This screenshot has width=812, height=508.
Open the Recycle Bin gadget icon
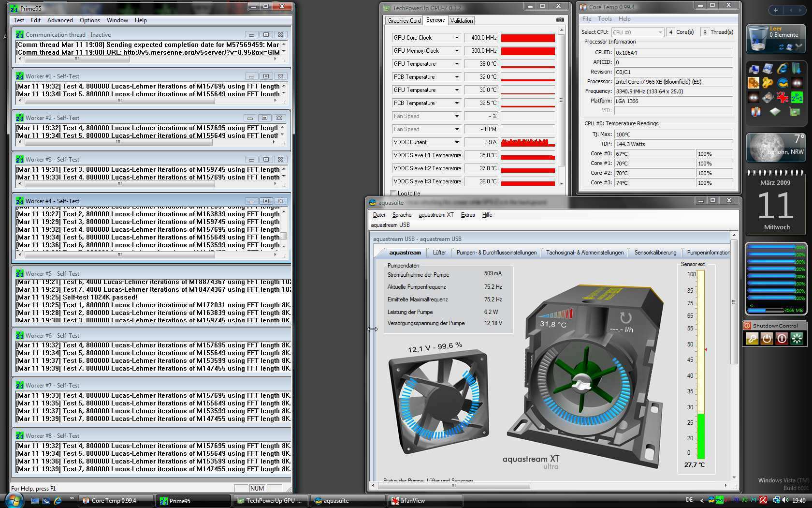758,39
